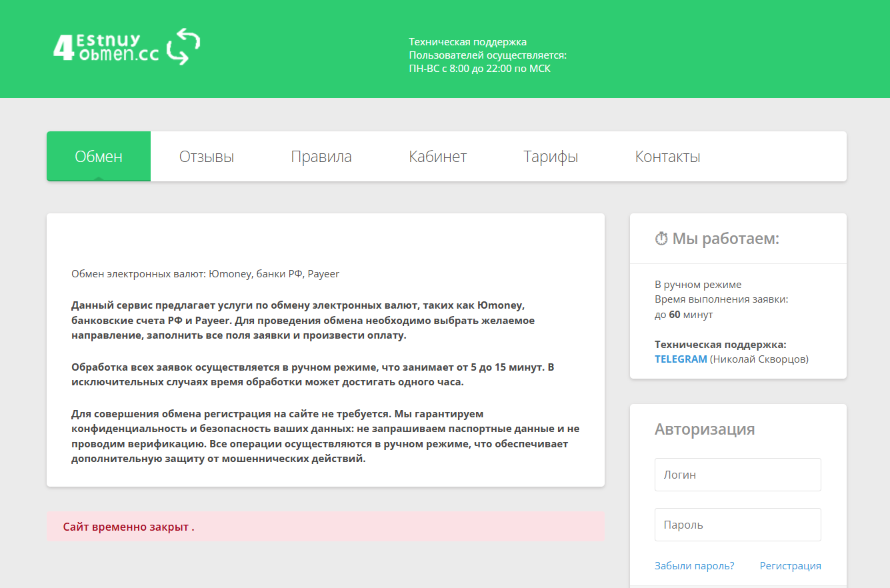
Task: Click the 4obmen.cc circular arrows logo icon
Action: (x=180, y=47)
